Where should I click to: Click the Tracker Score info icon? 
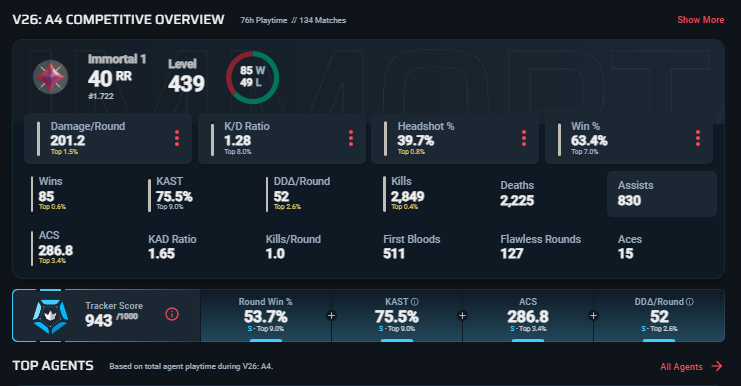[x=172, y=314]
